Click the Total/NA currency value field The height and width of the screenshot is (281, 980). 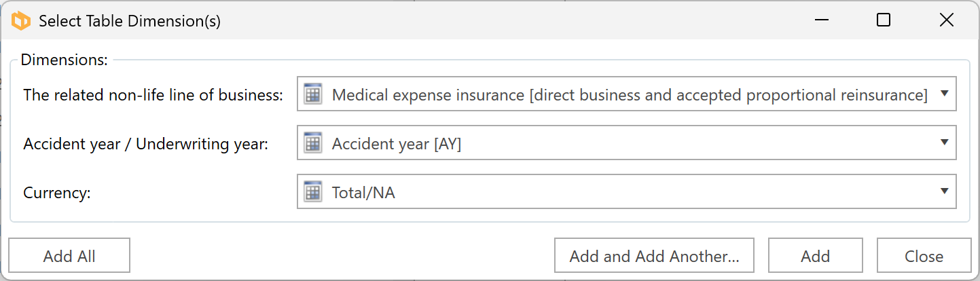click(x=363, y=193)
